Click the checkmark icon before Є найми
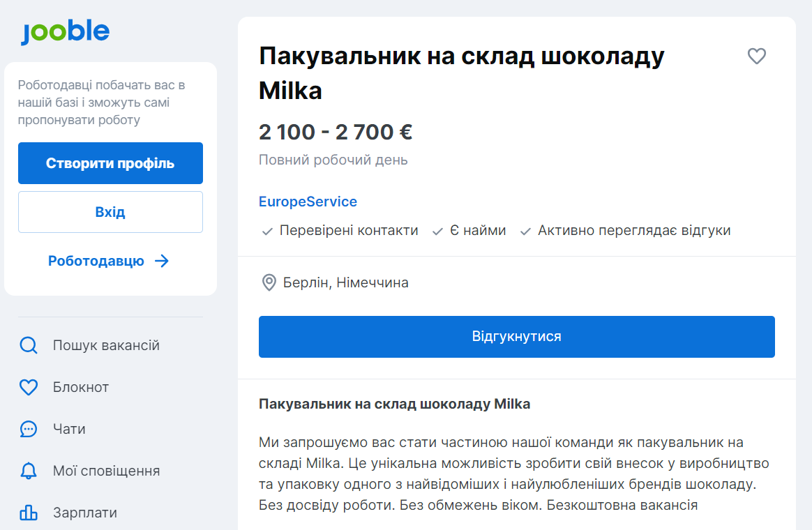This screenshot has width=812, height=530. point(437,230)
